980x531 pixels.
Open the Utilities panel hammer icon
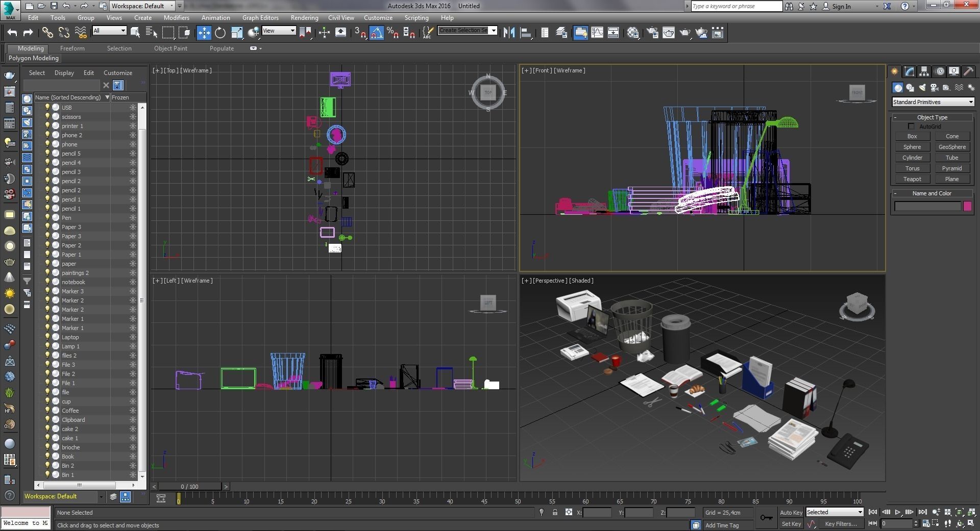tap(968, 71)
